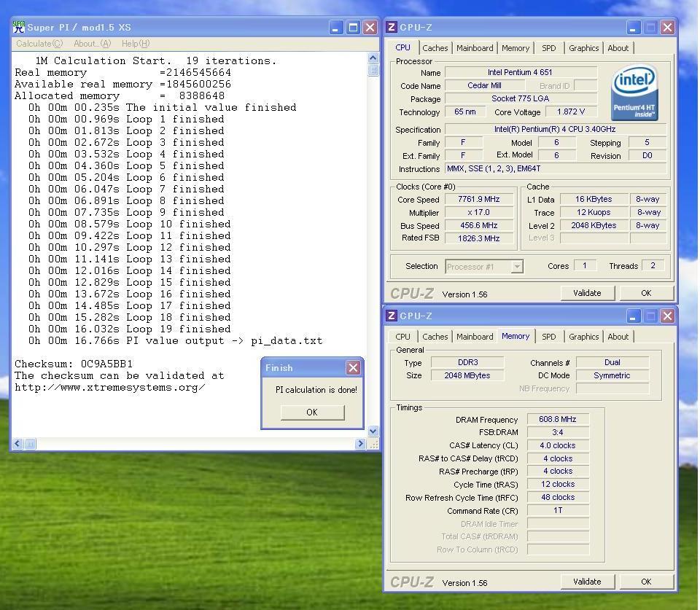This screenshot has height=610, width=700.
Task: Switch to Graphics tab in bottom CPU-Z
Action: [x=583, y=337]
